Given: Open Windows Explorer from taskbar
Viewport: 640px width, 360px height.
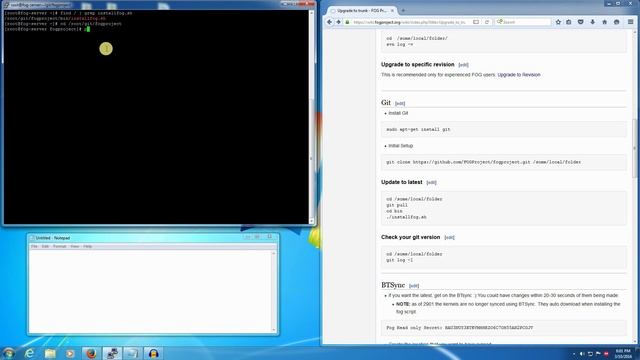Looking at the screenshot, I should pos(50,353).
